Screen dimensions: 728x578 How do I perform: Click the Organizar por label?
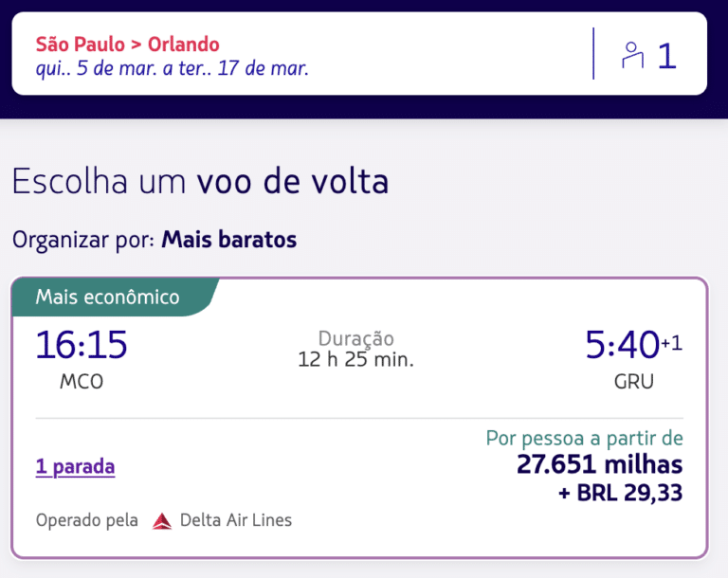coord(83,240)
